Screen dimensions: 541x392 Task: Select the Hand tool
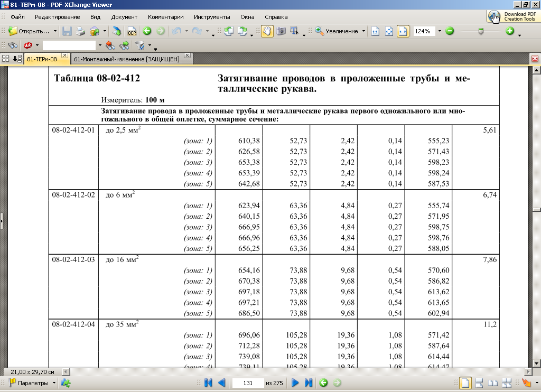tap(267, 31)
